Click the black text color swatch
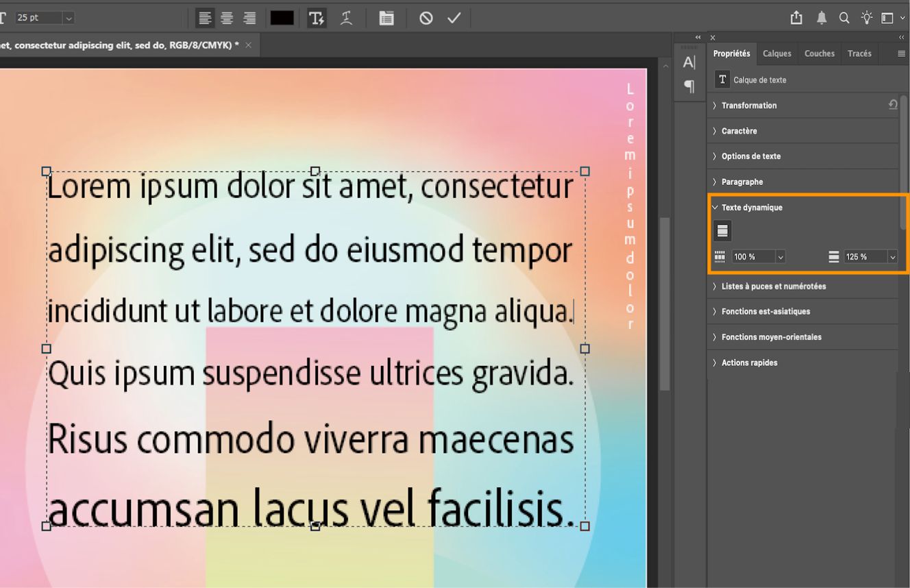910x588 pixels. click(282, 18)
